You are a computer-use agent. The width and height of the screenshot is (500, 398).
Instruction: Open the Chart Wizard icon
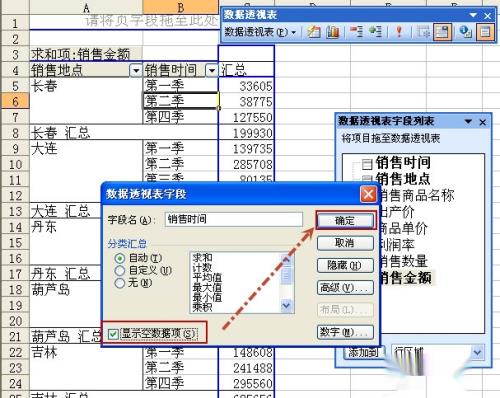pyautogui.click(x=332, y=32)
